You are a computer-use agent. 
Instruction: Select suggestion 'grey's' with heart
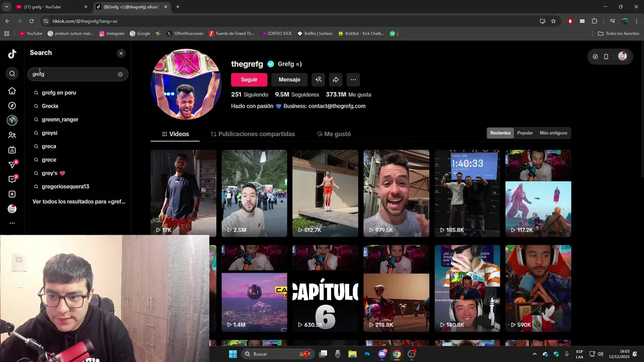click(x=53, y=173)
